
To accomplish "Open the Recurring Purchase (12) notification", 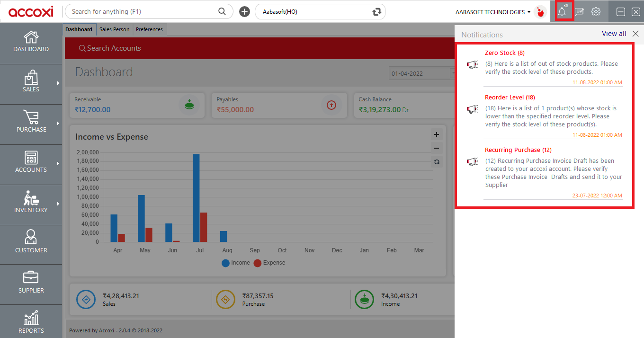I will [518, 150].
